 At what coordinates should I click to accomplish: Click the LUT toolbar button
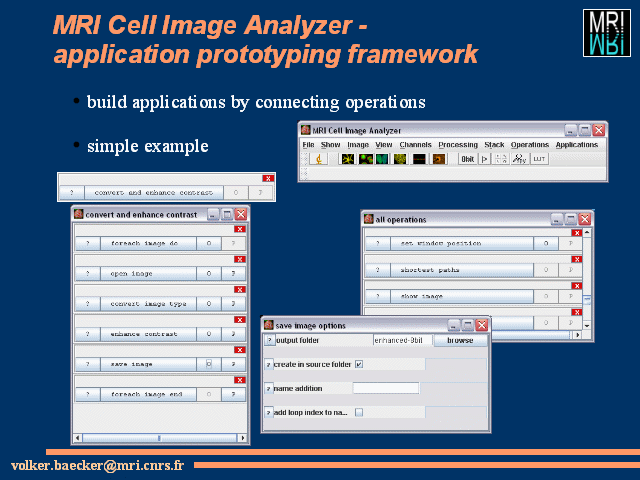click(x=539, y=159)
